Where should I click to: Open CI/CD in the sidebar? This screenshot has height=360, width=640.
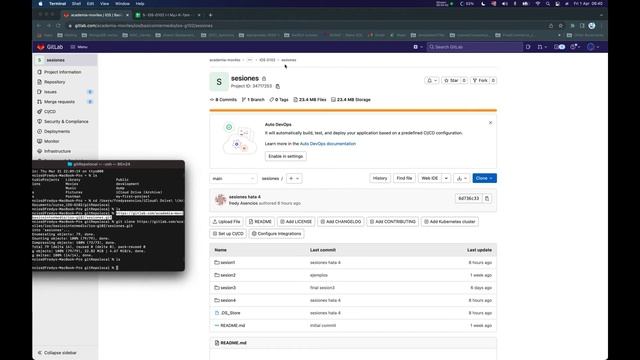click(50, 111)
